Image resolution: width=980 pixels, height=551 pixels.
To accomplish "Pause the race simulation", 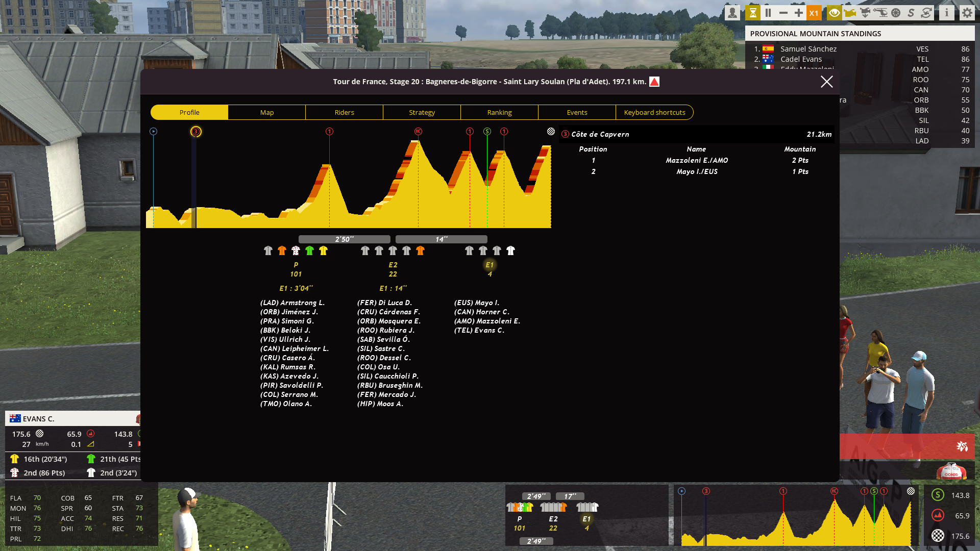I will tap(768, 13).
